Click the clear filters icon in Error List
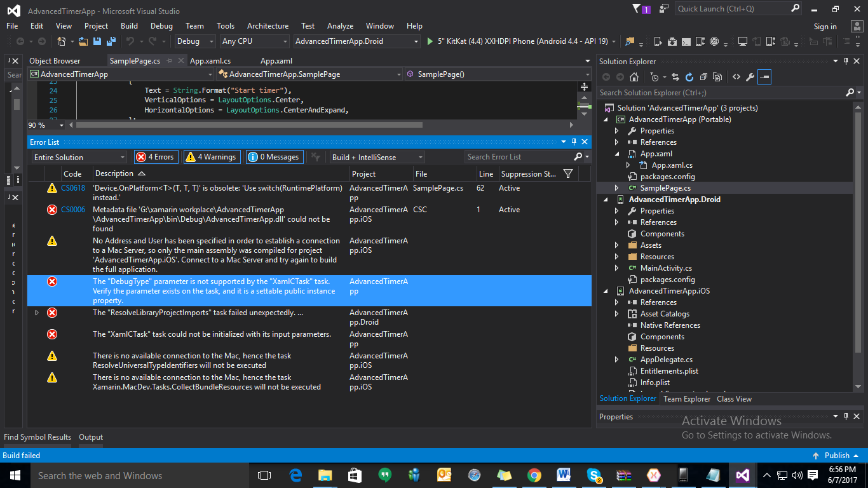 (x=315, y=157)
